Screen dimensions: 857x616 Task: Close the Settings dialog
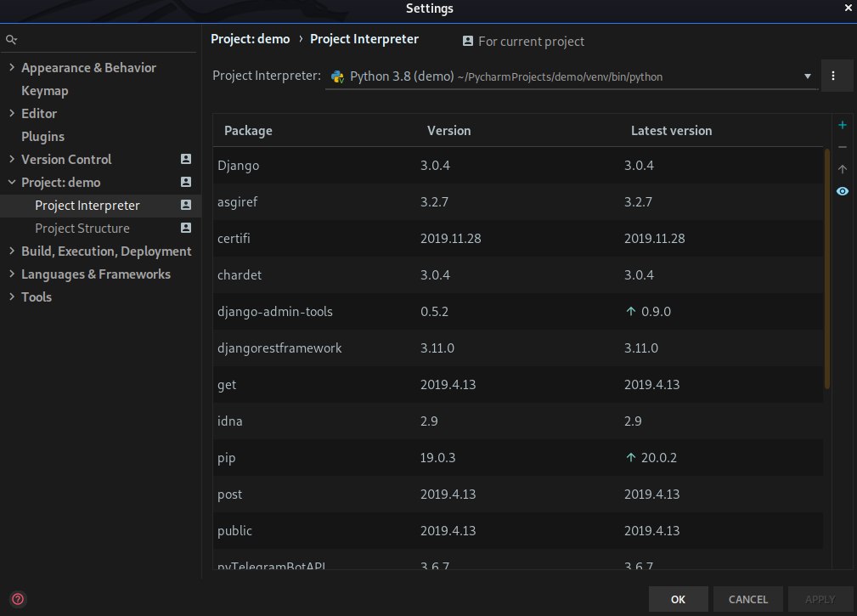(x=849, y=8)
